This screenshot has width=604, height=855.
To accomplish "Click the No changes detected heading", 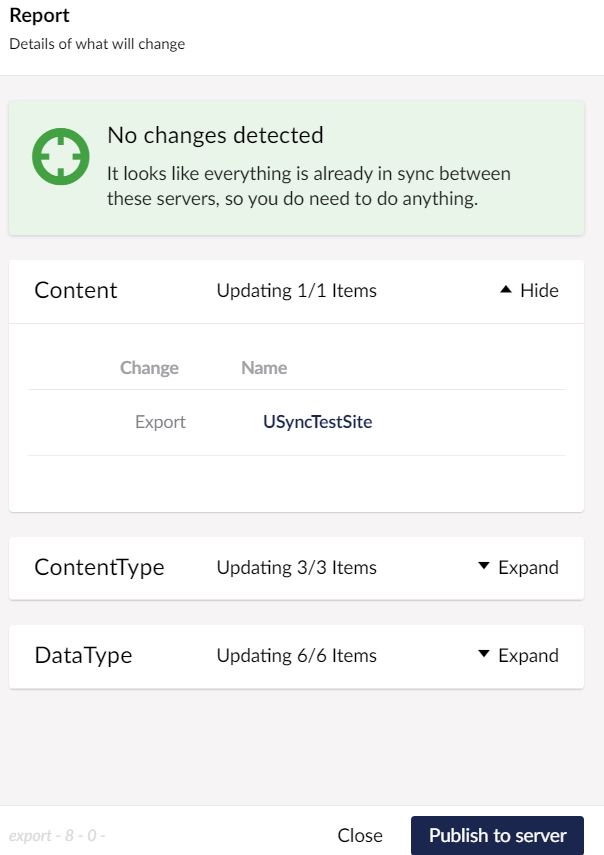I will tap(215, 135).
